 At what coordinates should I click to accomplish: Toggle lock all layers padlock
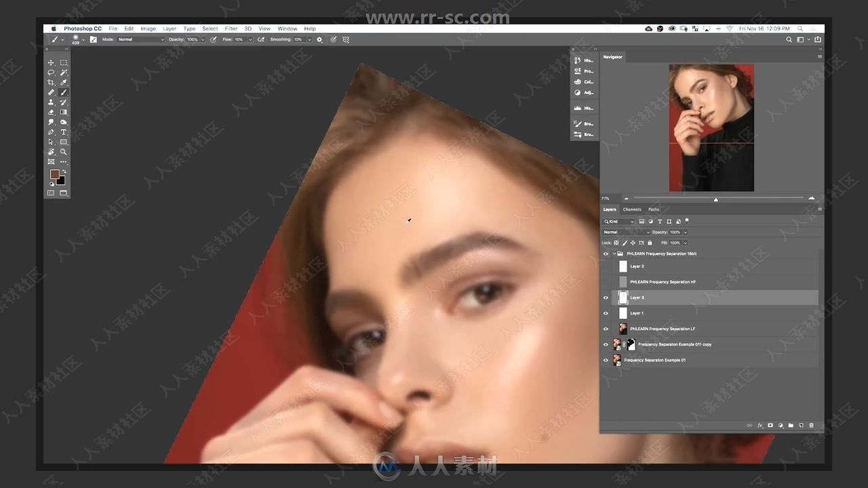650,243
